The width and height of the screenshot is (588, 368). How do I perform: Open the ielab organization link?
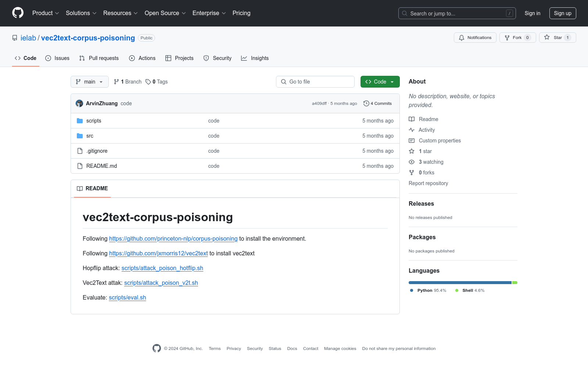tap(28, 38)
